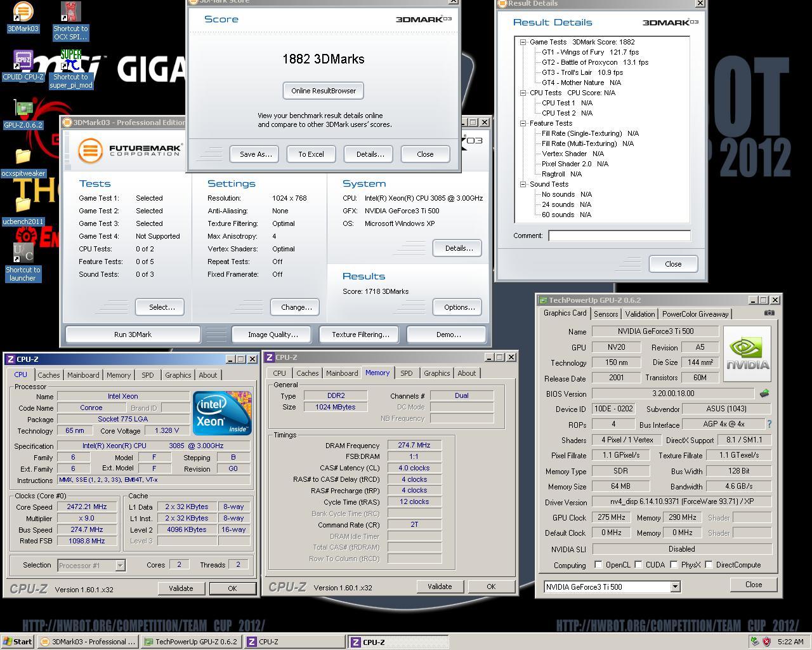
Task: Click the GPU-Z BIOS save chip icon
Action: 764,394
